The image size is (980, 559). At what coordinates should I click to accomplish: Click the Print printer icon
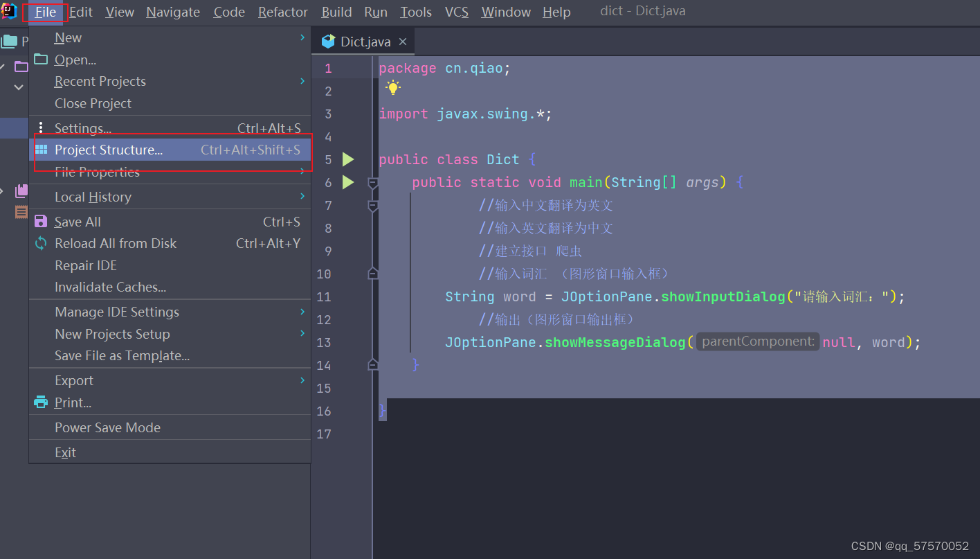coord(42,402)
